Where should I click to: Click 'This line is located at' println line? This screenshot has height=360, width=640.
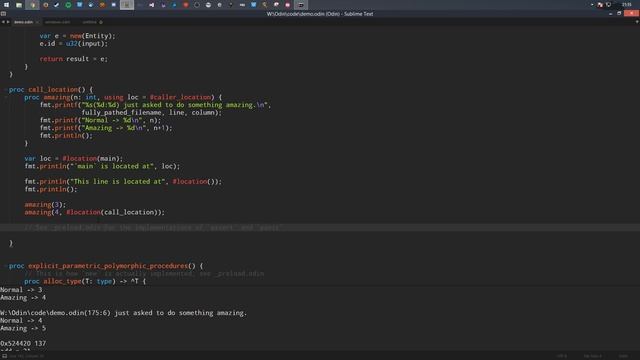(x=123, y=181)
